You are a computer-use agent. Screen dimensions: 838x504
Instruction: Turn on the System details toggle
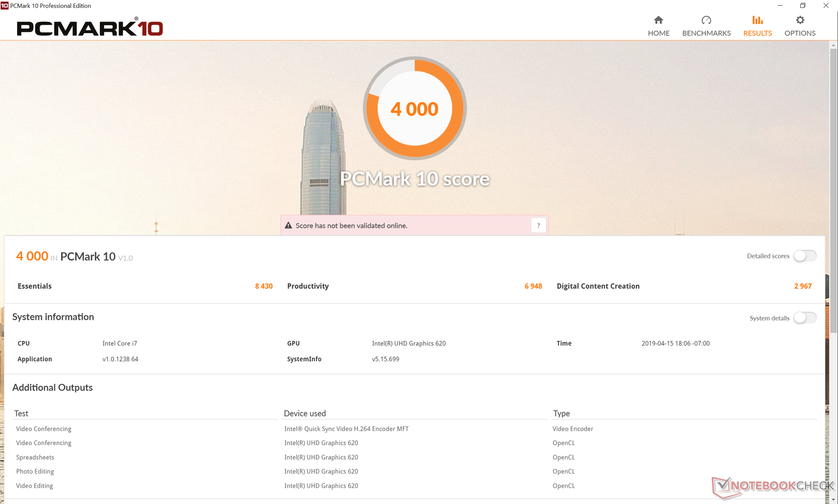[805, 318]
